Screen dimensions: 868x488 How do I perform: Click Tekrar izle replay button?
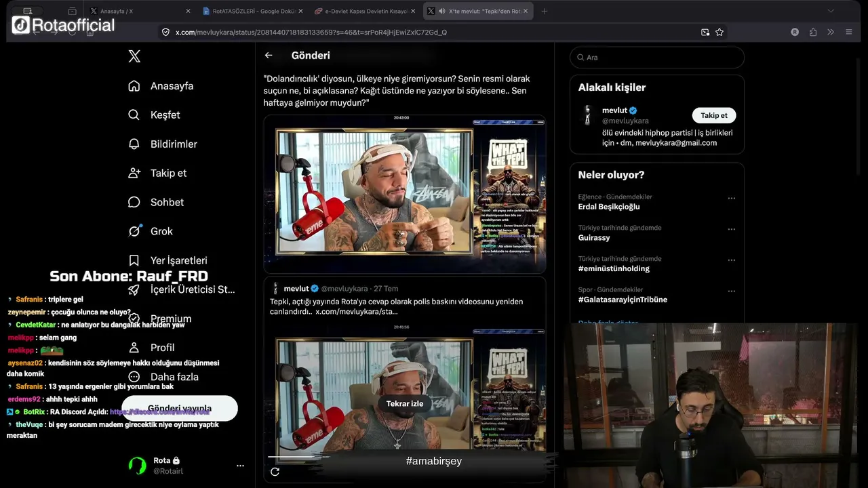(405, 403)
